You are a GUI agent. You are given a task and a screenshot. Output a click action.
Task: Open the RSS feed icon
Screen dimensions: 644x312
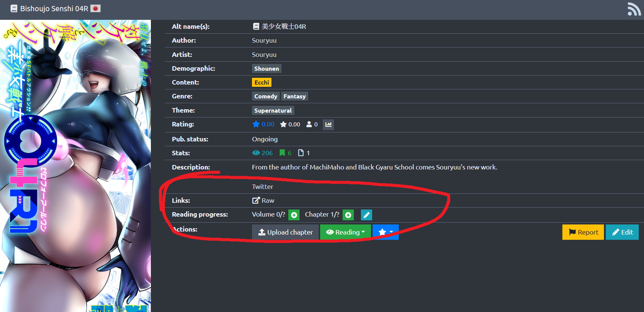pos(634,9)
